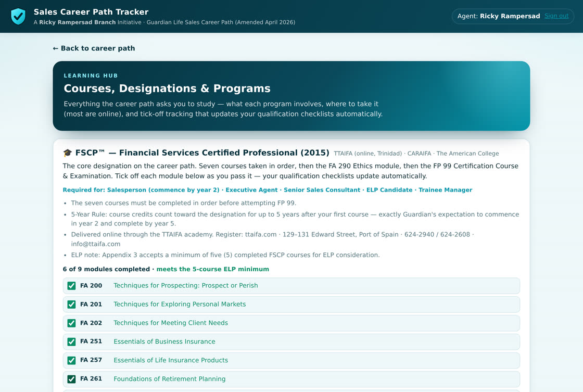Select Essentials of Life Insurance Products

tap(171, 360)
